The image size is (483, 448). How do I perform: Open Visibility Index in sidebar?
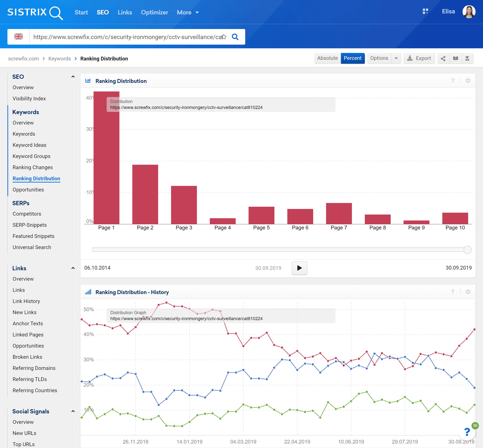pos(29,99)
